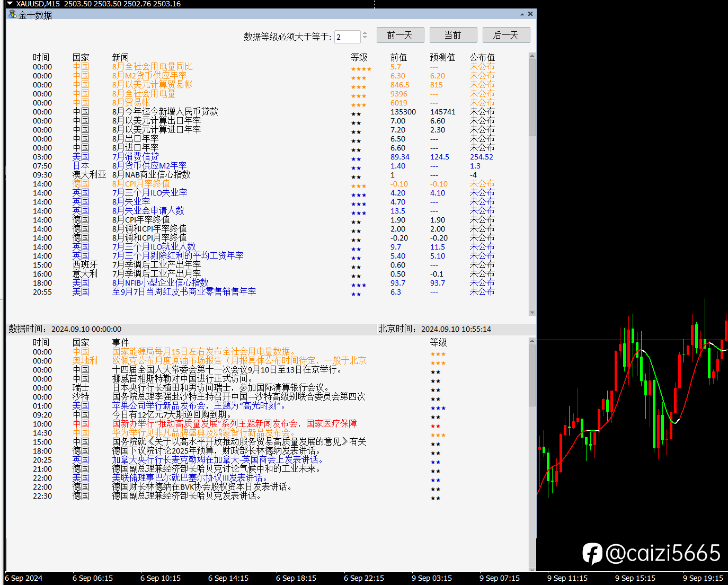Click star rating of 华为 event row

pyautogui.click(x=438, y=435)
